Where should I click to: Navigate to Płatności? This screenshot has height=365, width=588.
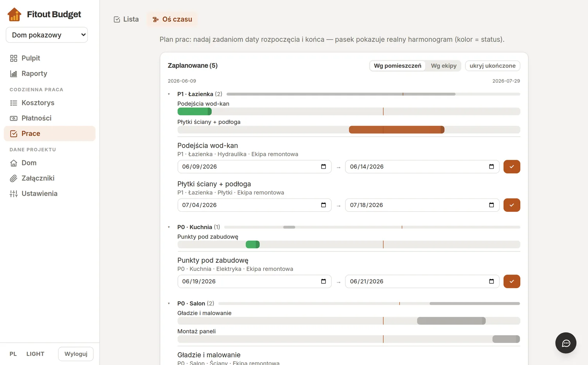pos(50,118)
